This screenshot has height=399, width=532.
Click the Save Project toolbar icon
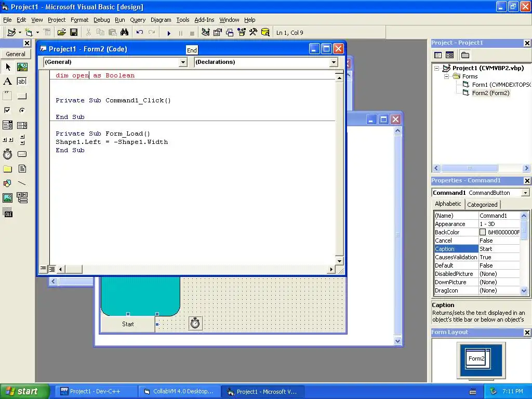click(x=74, y=33)
